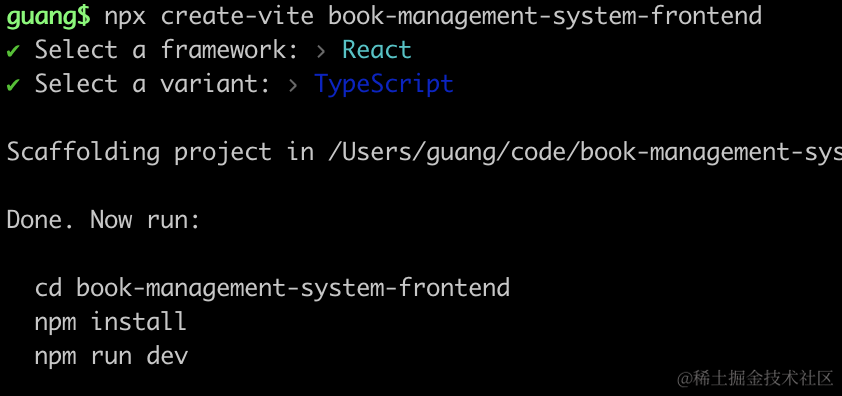Click the arrow symbol before React
Image resolution: width=842 pixels, height=396 pixels.
pos(321,52)
